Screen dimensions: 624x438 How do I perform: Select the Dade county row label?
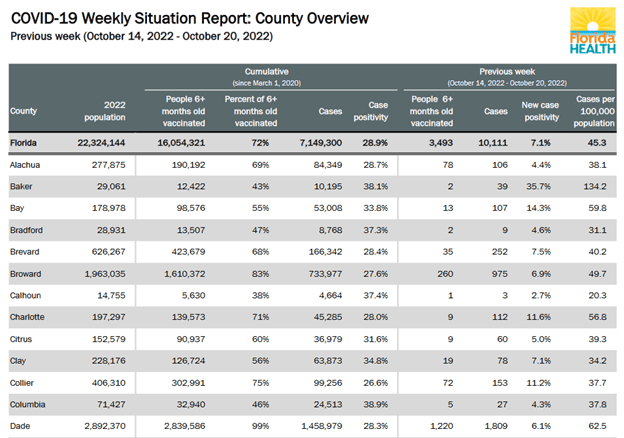point(20,426)
